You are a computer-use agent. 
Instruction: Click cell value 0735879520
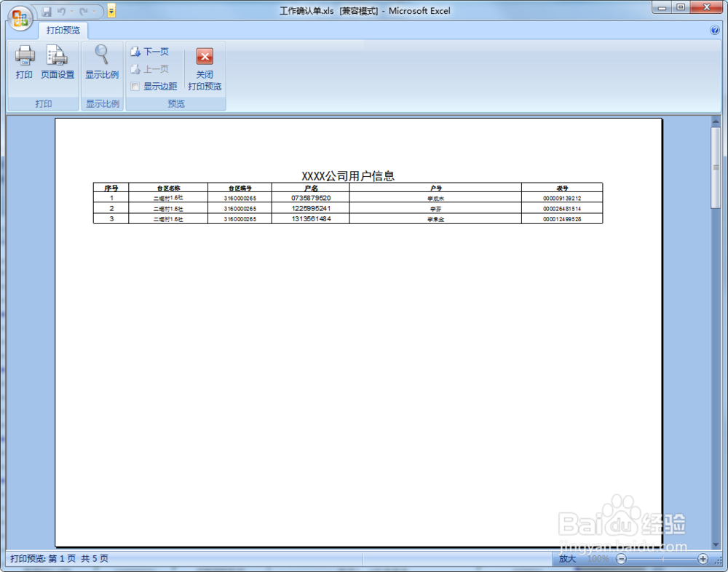311,198
